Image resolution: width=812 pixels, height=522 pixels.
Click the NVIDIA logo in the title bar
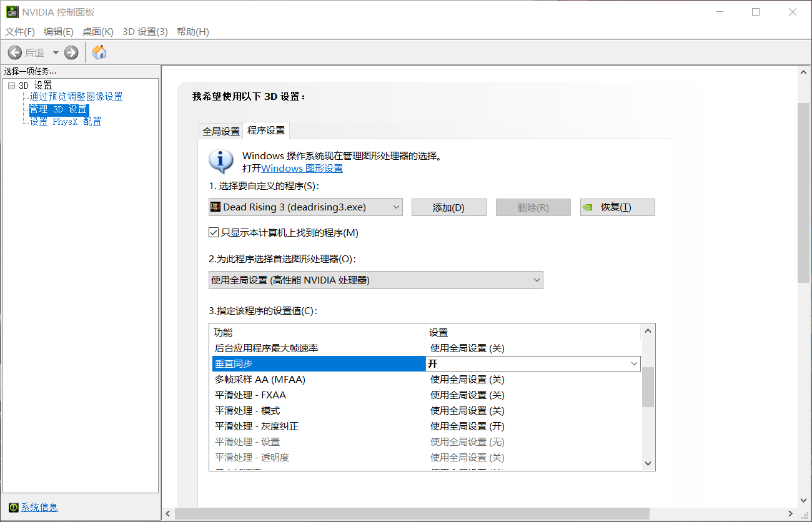click(x=12, y=12)
